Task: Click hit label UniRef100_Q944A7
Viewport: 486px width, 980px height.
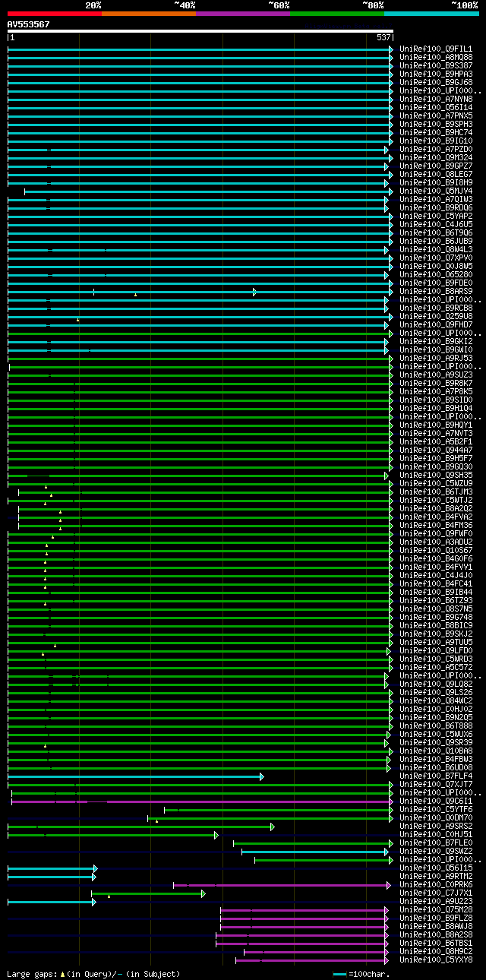Action: (436, 450)
